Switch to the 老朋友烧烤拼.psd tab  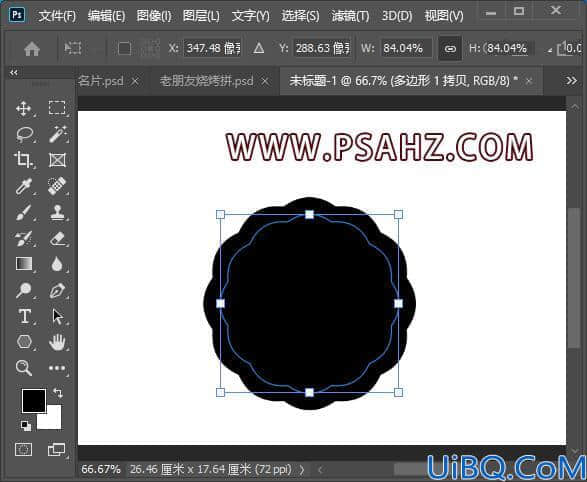pyautogui.click(x=207, y=81)
